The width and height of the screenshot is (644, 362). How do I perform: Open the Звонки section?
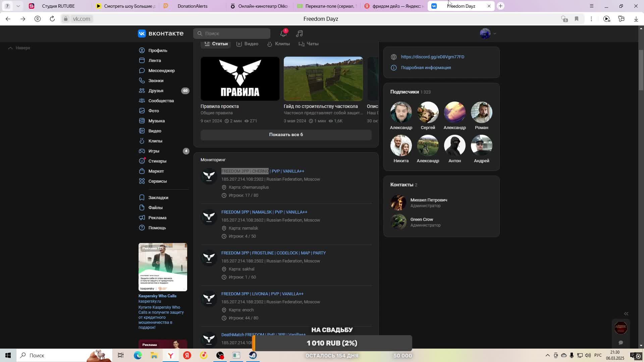point(155,80)
